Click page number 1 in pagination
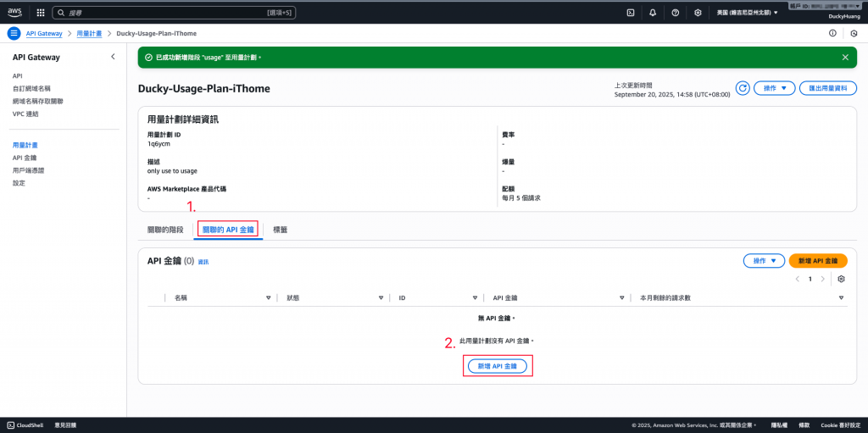Image resolution: width=868 pixels, height=433 pixels. click(x=810, y=279)
